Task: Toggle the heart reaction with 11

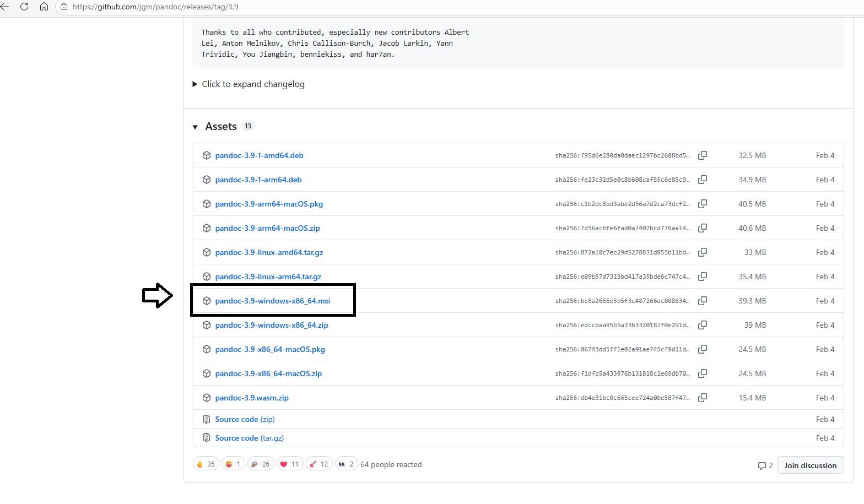Action: pos(289,464)
